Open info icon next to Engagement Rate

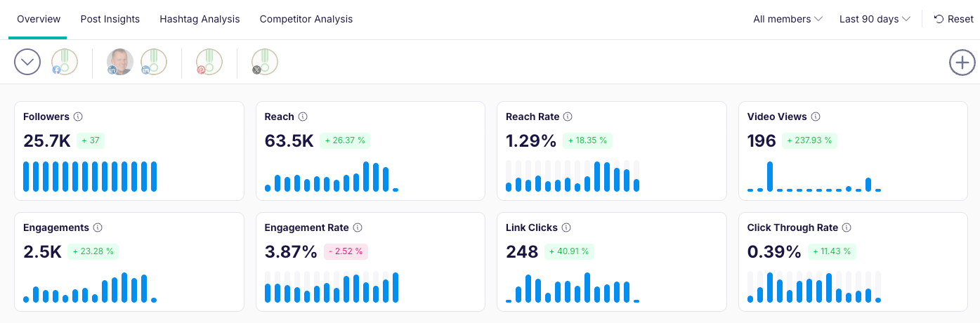358,228
